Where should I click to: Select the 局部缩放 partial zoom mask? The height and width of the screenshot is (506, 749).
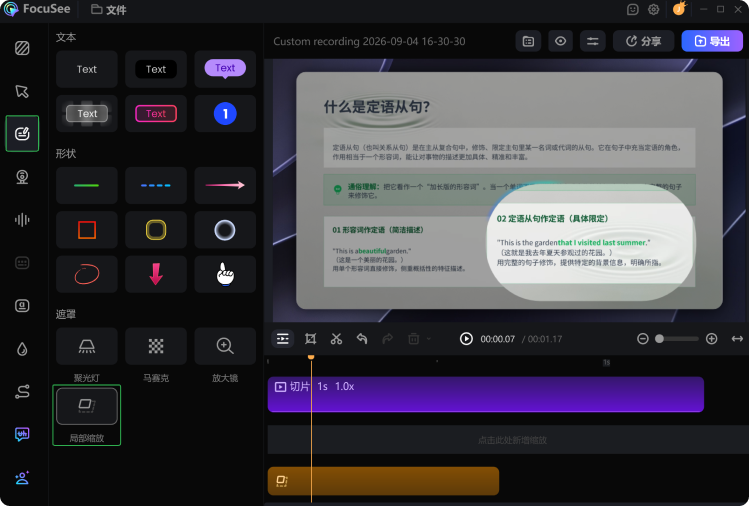[86, 406]
